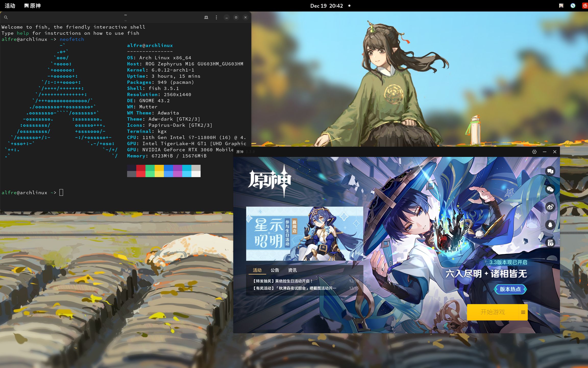Open the 活动 Activities overview

[10, 6]
